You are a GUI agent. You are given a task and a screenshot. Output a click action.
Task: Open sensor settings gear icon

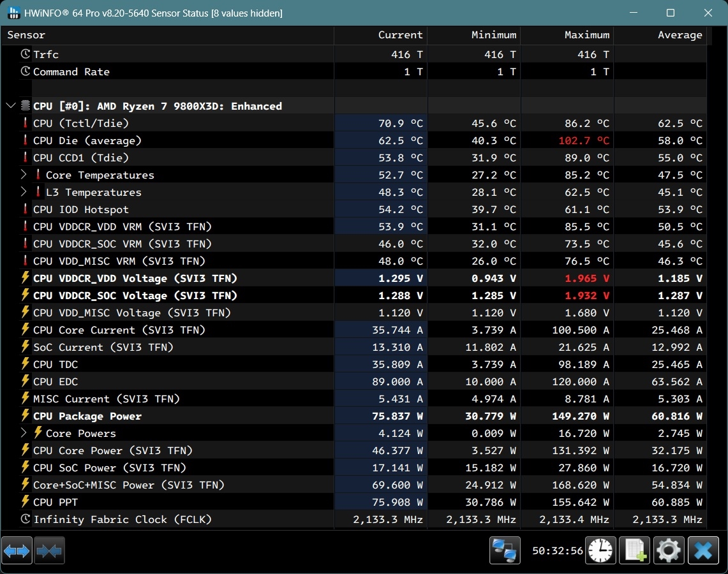[669, 550]
